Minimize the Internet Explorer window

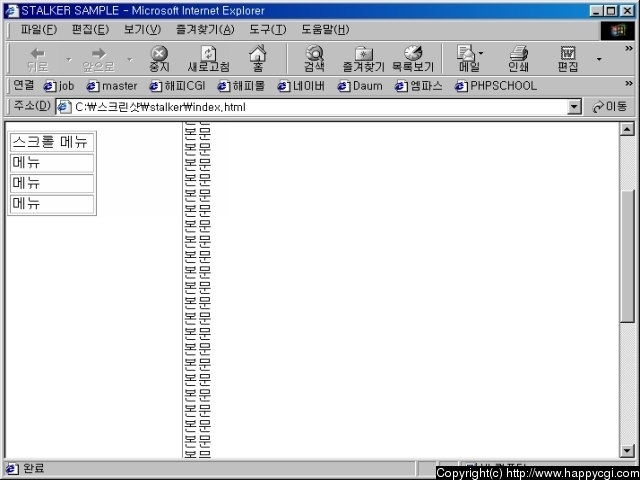[596, 11]
